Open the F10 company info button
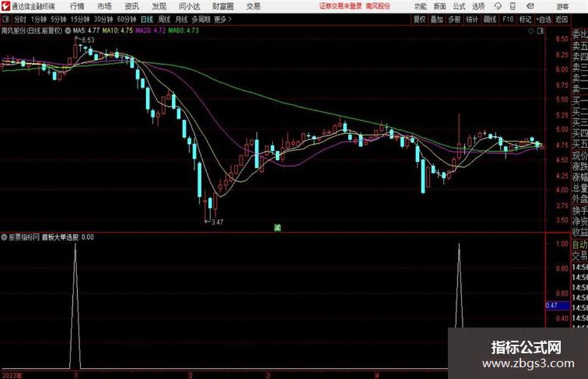Screen dimensions: 588x379 click(508, 19)
